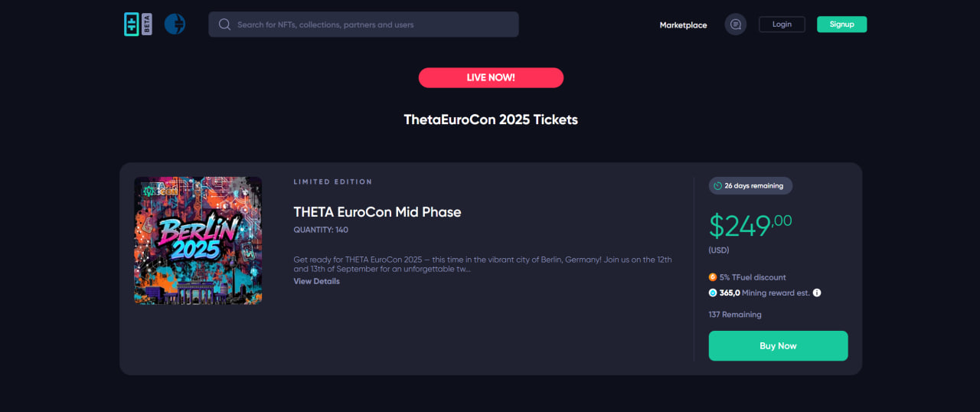Click the magnifying glass search icon
The height and width of the screenshot is (412, 980).
[224, 25]
